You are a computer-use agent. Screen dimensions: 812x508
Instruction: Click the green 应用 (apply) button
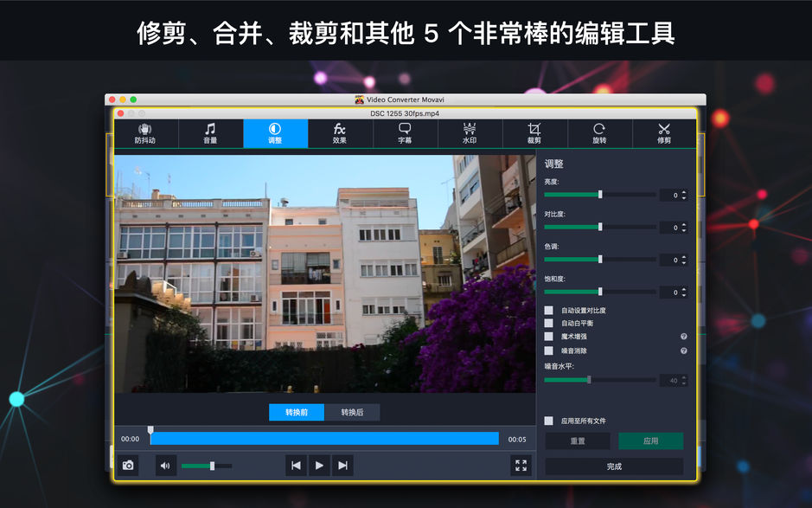pyautogui.click(x=650, y=440)
